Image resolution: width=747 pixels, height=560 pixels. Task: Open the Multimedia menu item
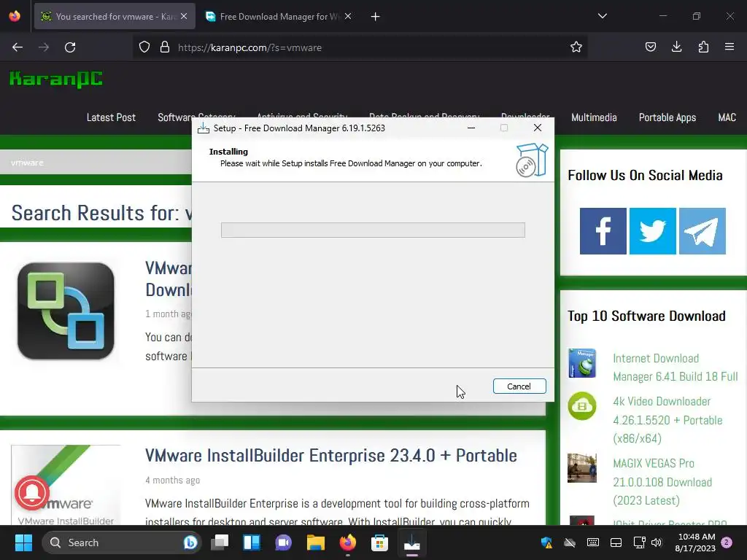tap(594, 117)
